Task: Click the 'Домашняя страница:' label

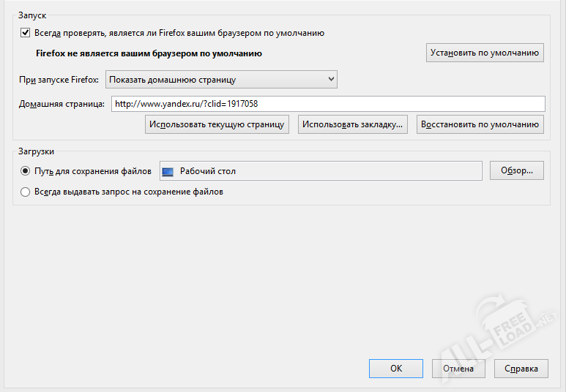Action: [x=62, y=104]
